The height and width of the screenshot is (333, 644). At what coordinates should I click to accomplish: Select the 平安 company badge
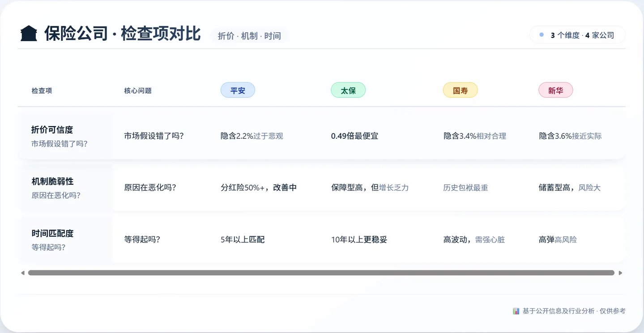tap(238, 90)
